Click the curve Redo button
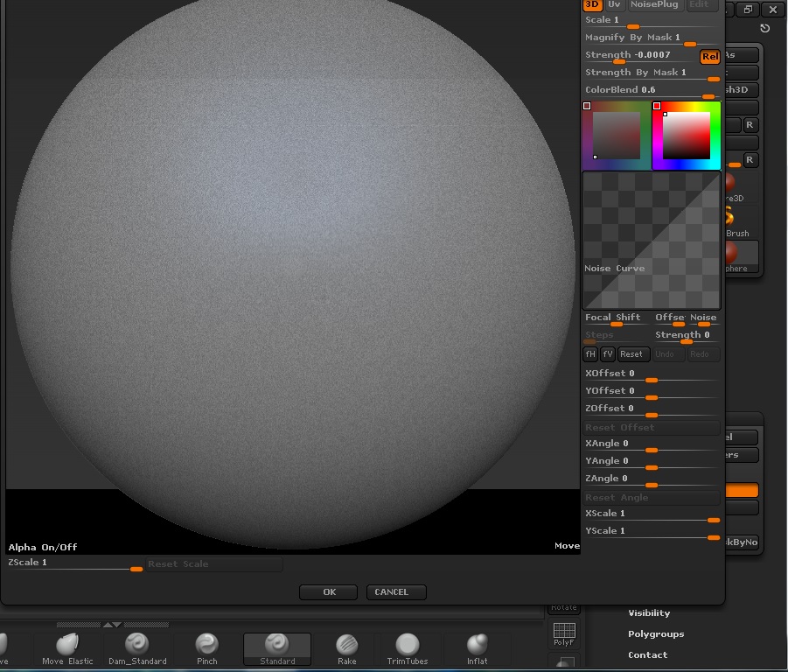This screenshot has height=672, width=788. (702, 353)
